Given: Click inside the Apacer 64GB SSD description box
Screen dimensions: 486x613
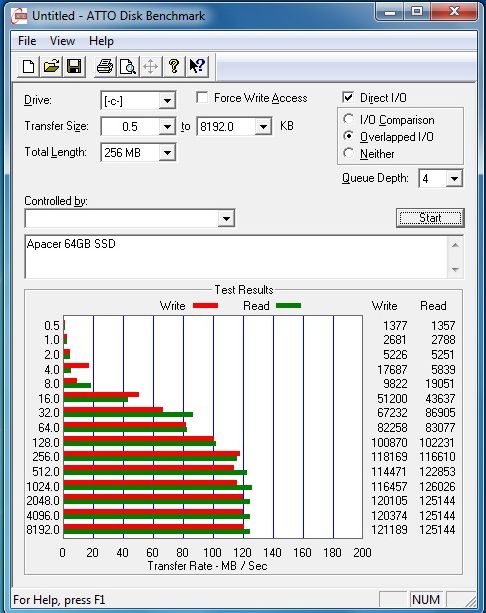Looking at the screenshot, I should 236,257.
